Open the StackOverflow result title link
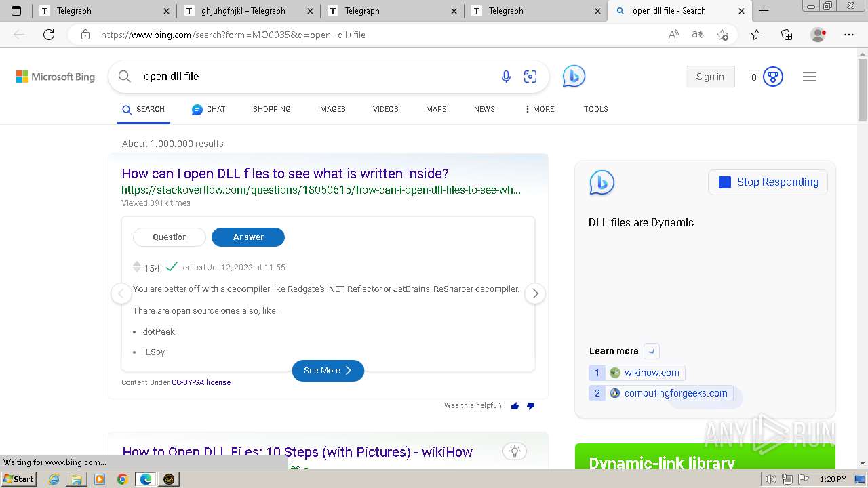Screen dimensions: 868x488 point(285,174)
